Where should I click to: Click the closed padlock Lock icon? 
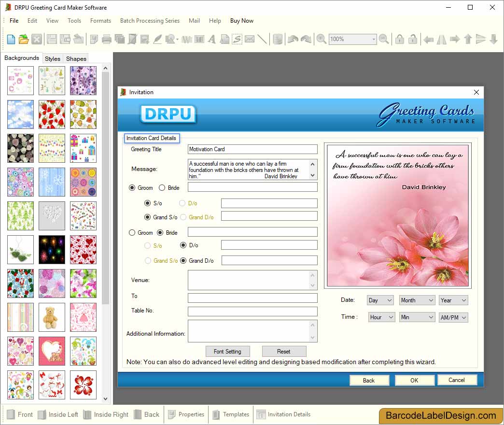point(400,39)
